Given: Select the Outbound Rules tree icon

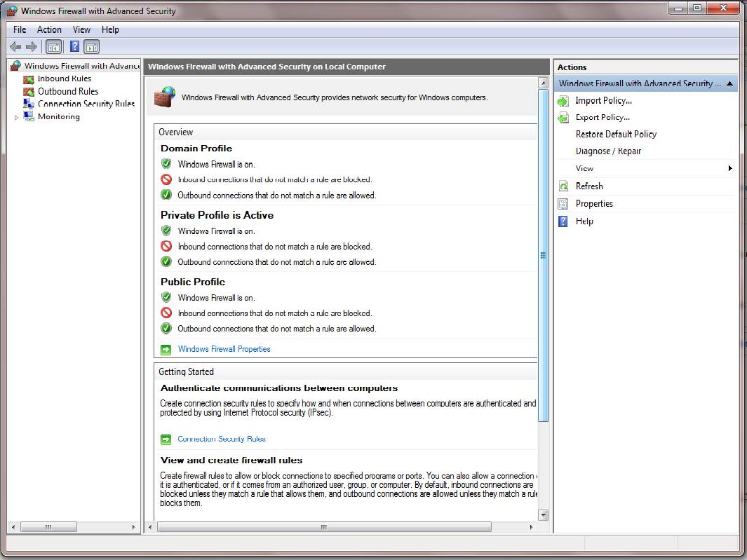Looking at the screenshot, I should click(x=29, y=91).
